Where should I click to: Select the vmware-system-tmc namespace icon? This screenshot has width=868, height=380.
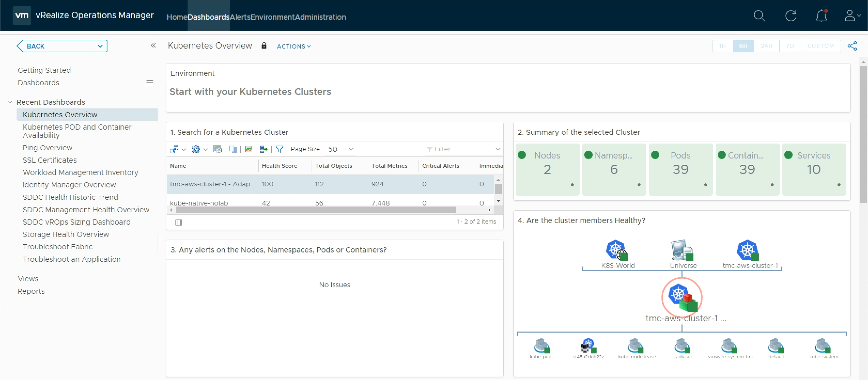[x=729, y=346]
